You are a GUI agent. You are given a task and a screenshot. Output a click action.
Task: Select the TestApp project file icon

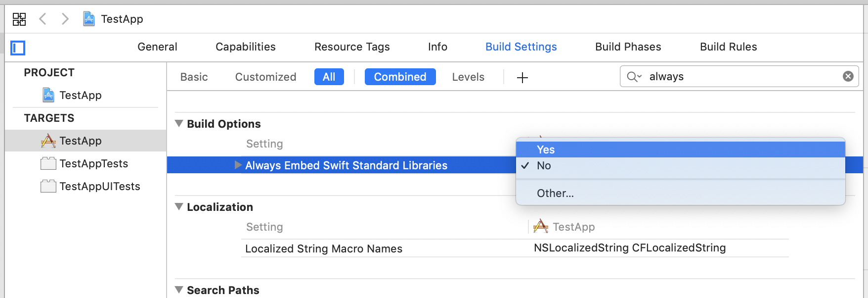(x=48, y=95)
